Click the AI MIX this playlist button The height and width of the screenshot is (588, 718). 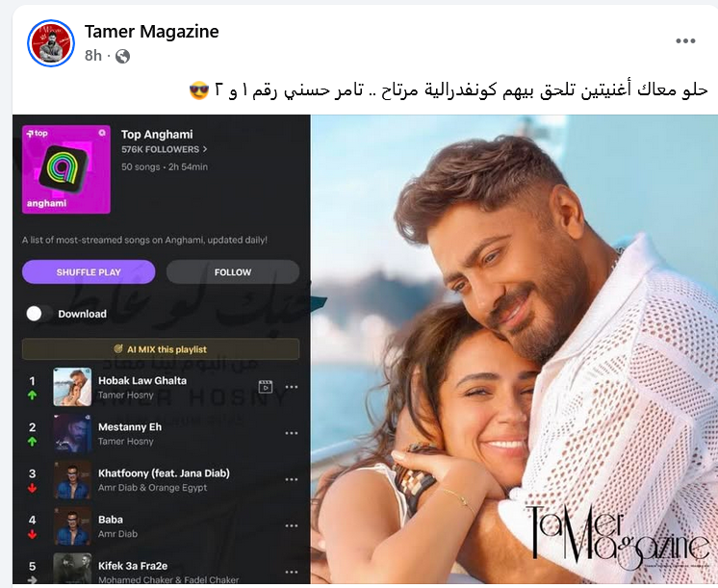[x=161, y=349]
